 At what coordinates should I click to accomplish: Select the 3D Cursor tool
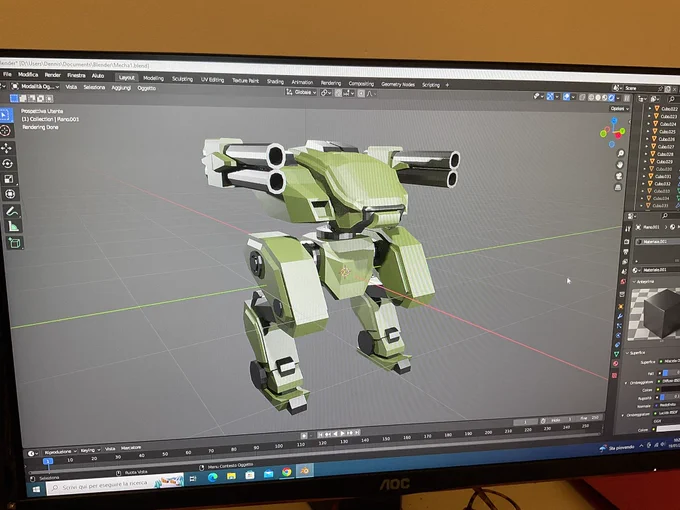pyautogui.click(x=6, y=131)
